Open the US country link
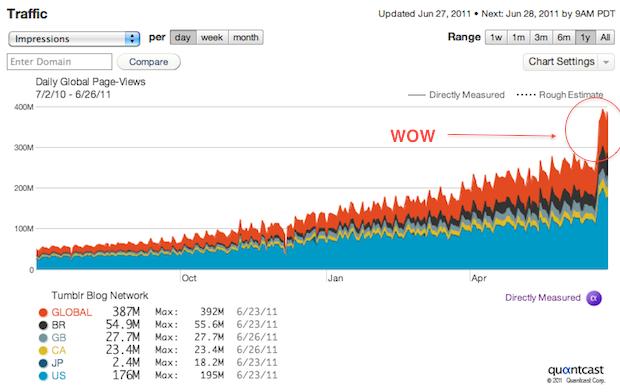Screen dimensions: 620x392 [x=59, y=376]
